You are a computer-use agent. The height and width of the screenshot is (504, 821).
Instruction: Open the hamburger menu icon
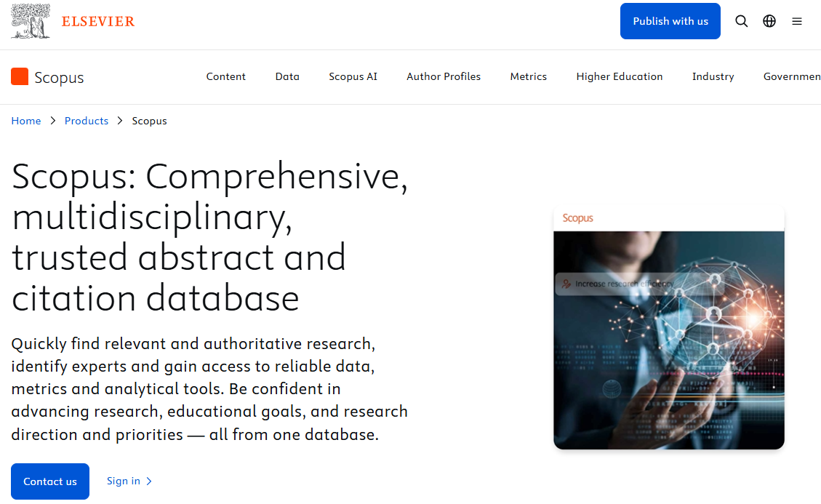click(797, 21)
